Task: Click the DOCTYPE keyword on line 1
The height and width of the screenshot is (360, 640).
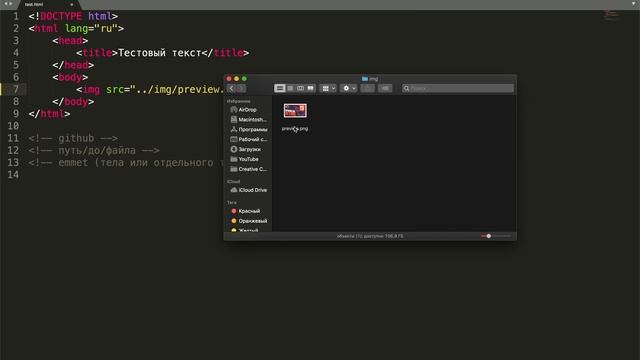Action: (61, 16)
